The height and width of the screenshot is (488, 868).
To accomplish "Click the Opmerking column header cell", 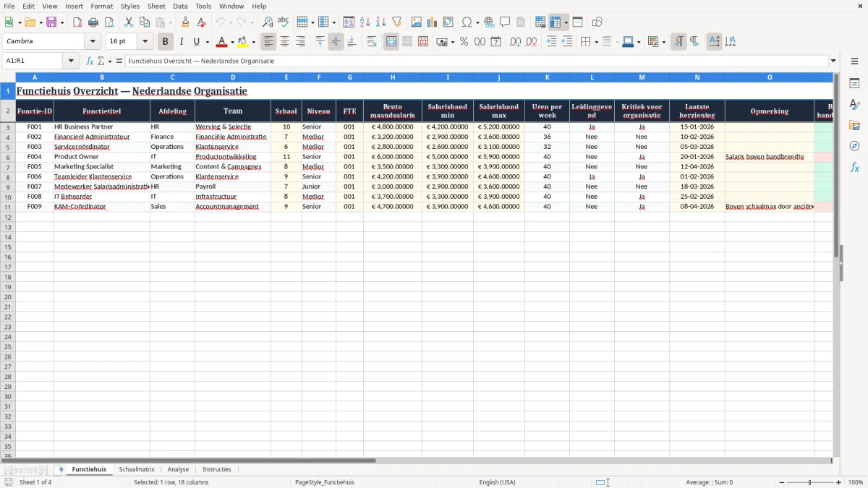I will [770, 111].
